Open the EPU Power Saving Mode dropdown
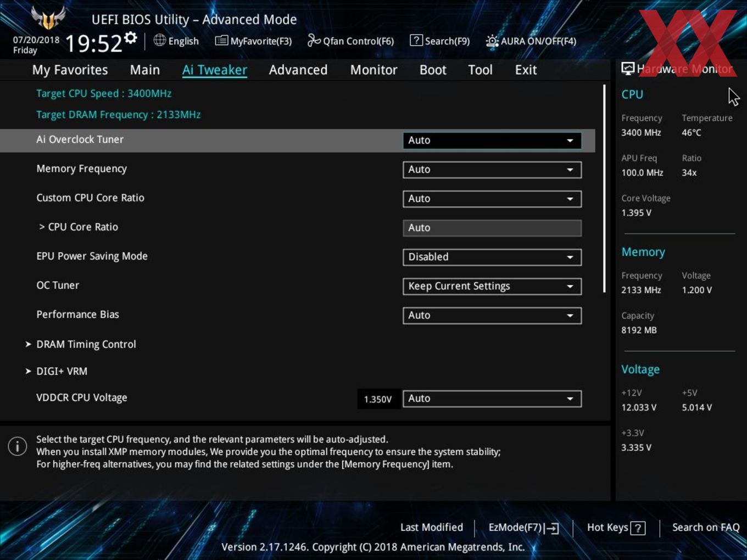The width and height of the screenshot is (747, 560). point(492,257)
